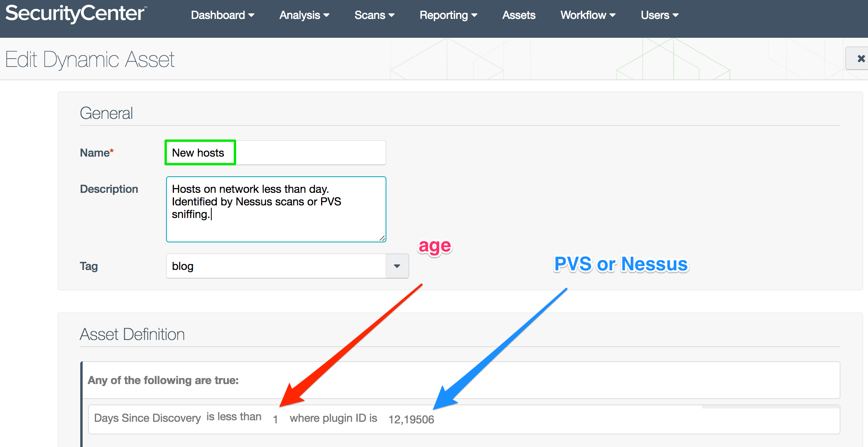The image size is (868, 447).
Task: Expand the Tag dropdown arrow
Action: pyautogui.click(x=397, y=266)
